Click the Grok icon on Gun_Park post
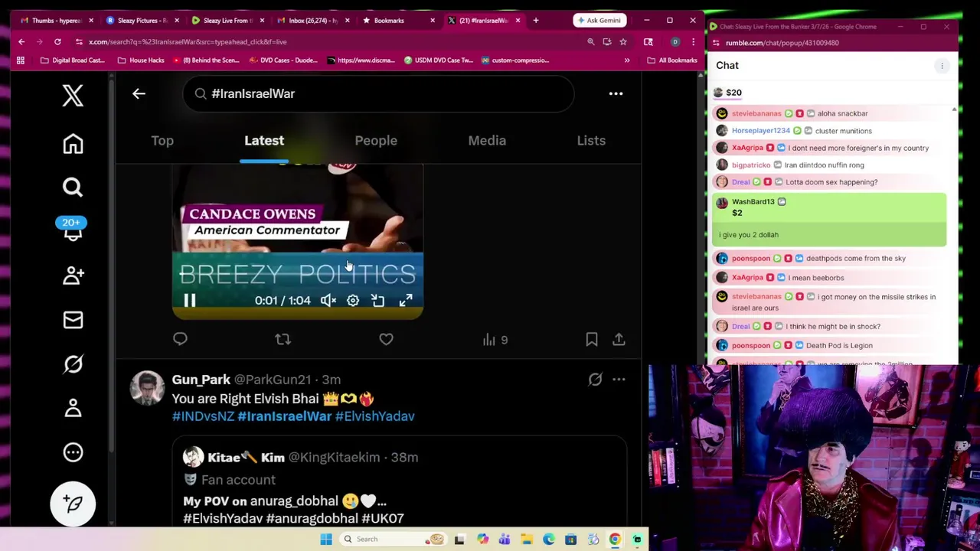The height and width of the screenshot is (551, 980). tap(595, 380)
